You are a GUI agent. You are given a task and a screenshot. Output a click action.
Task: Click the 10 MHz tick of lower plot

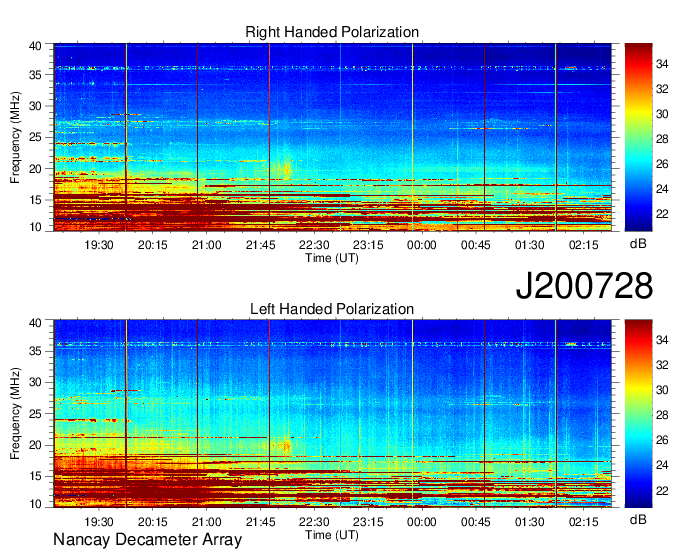(x=36, y=504)
